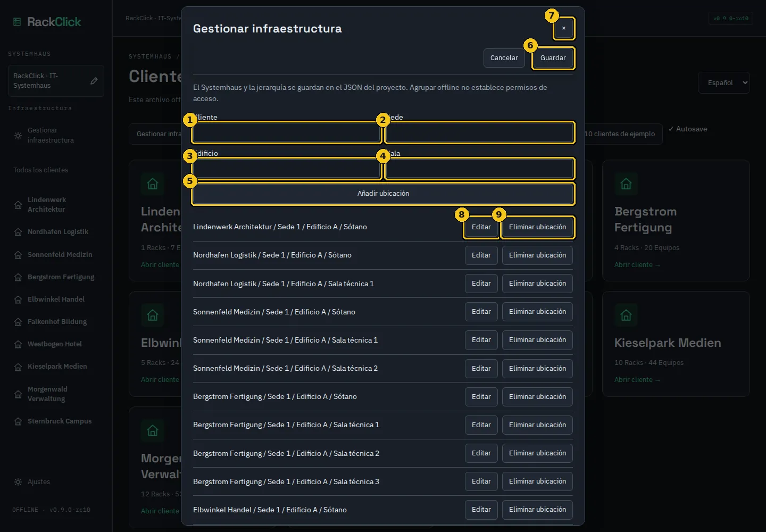The height and width of the screenshot is (532, 766).
Task: Click the Añadir ubicación button
Action: pyautogui.click(x=383, y=194)
